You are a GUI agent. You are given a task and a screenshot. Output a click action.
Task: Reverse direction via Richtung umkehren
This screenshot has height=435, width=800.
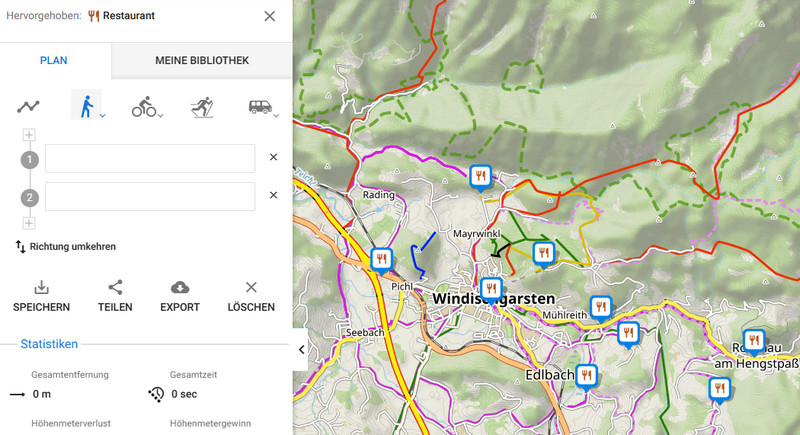[65, 246]
